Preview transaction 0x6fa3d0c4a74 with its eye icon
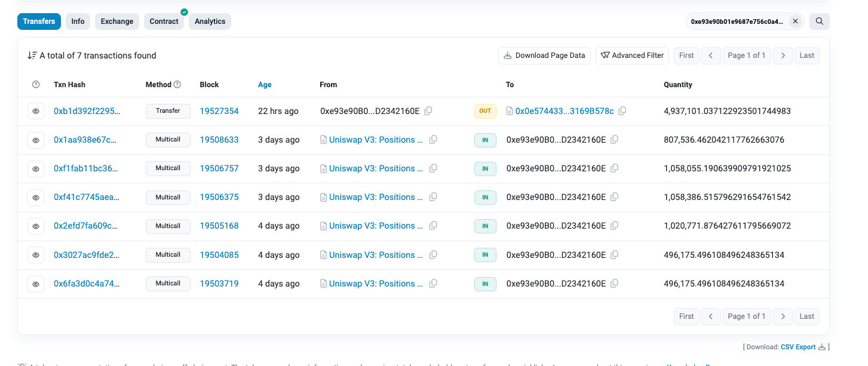This screenshot has height=366, width=868. (x=36, y=284)
